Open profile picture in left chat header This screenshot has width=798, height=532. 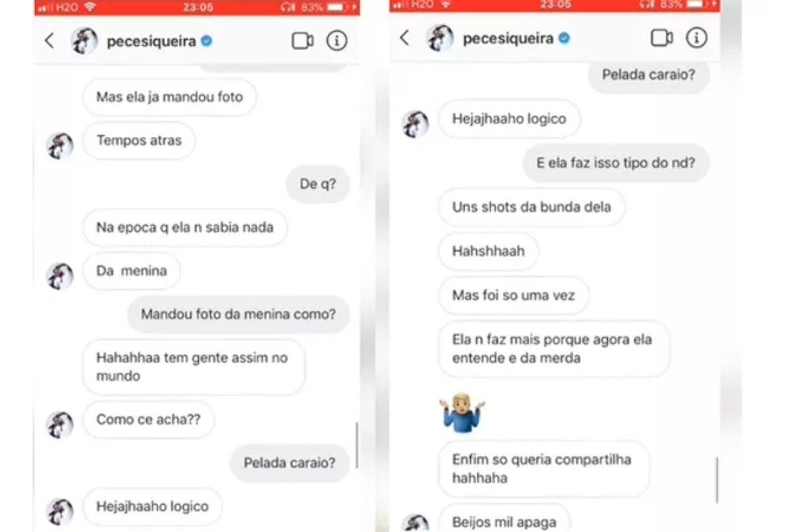[84, 41]
